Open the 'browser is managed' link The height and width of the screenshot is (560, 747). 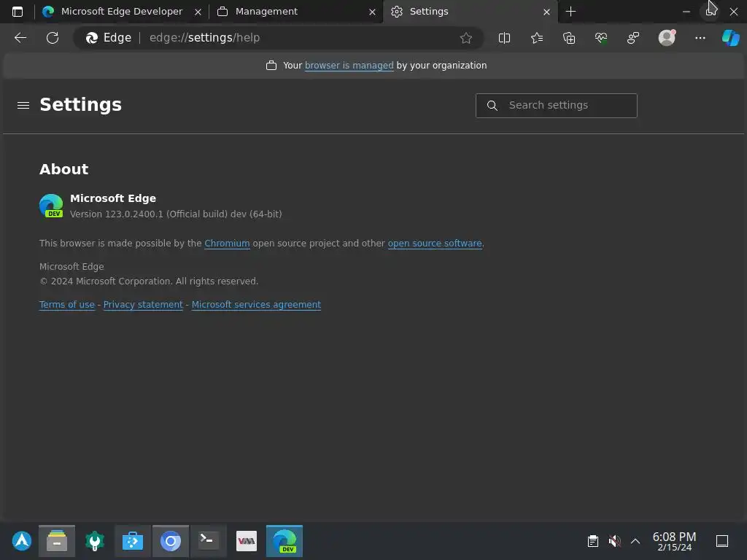coord(349,65)
